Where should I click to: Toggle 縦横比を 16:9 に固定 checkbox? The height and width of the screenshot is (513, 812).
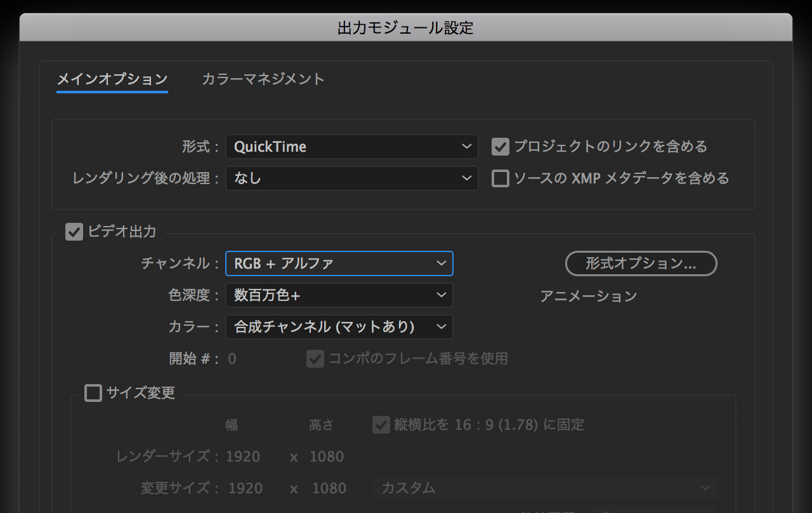pyautogui.click(x=381, y=425)
